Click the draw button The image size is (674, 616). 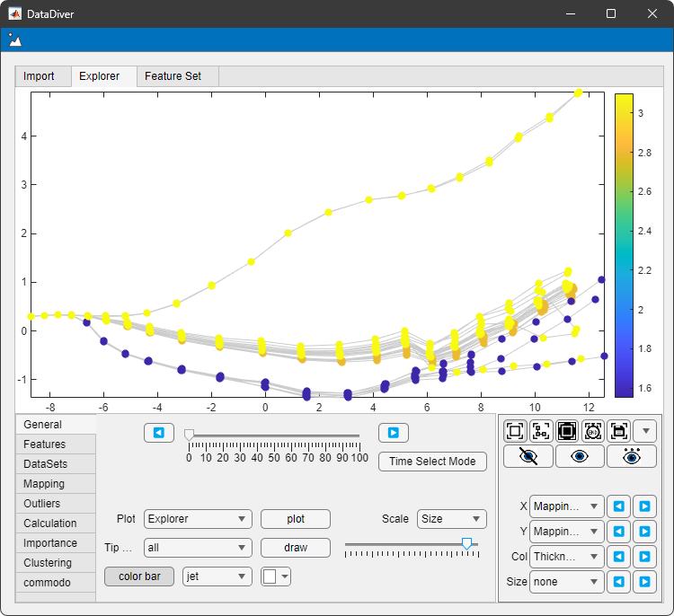[x=295, y=548]
